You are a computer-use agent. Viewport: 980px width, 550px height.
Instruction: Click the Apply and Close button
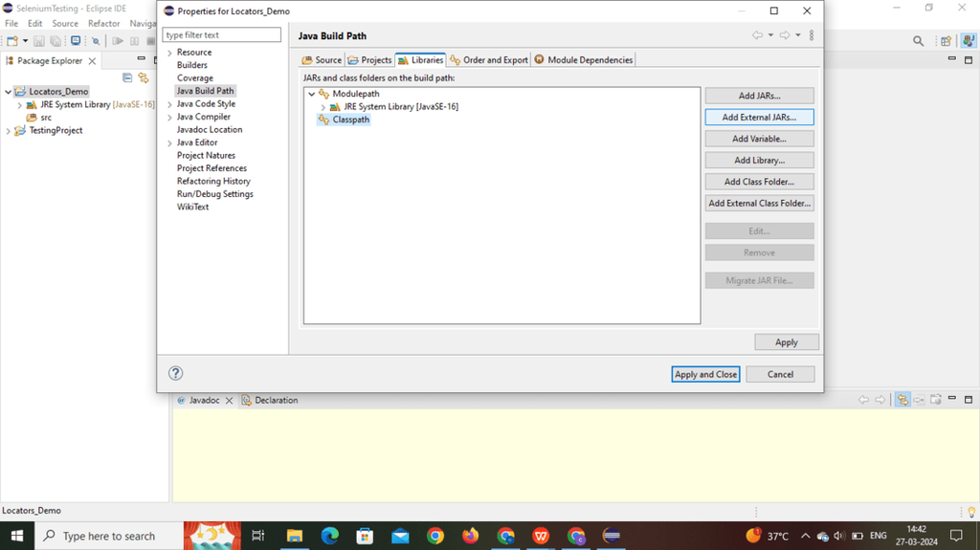point(705,374)
